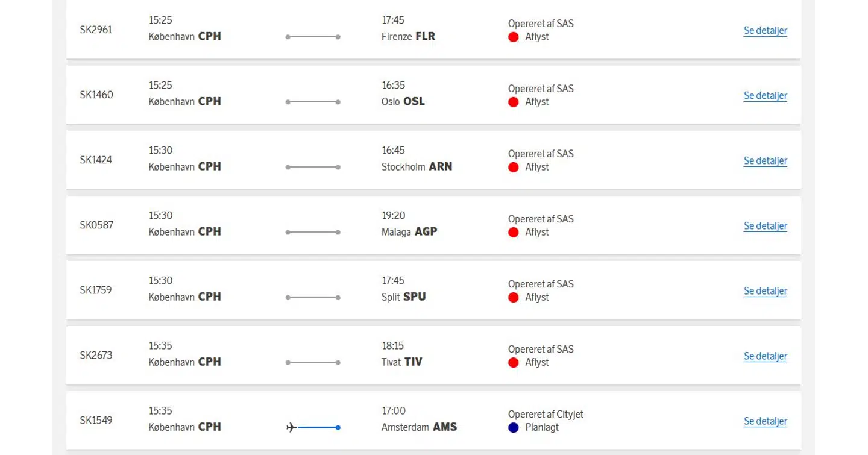
Task: Click red cancelled dot for Split flight
Action: (514, 297)
